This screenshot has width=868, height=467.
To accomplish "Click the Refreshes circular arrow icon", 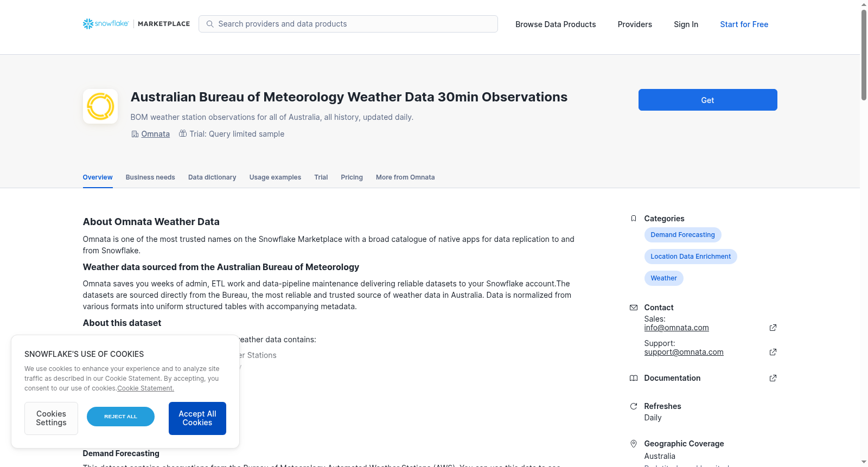I will click(x=633, y=406).
